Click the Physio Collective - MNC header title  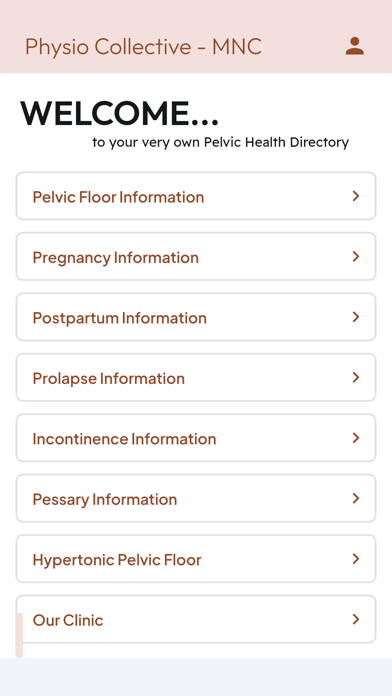click(143, 47)
